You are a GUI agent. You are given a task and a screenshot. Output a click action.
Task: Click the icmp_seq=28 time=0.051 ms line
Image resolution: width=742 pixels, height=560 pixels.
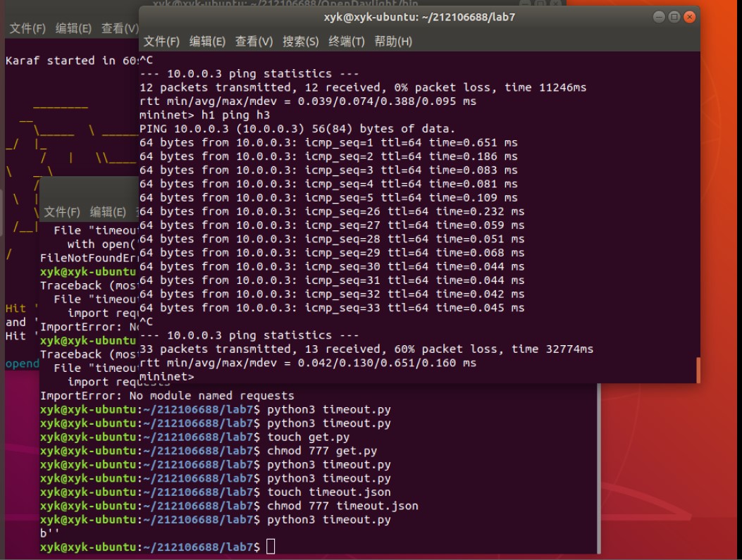pyautogui.click(x=332, y=238)
